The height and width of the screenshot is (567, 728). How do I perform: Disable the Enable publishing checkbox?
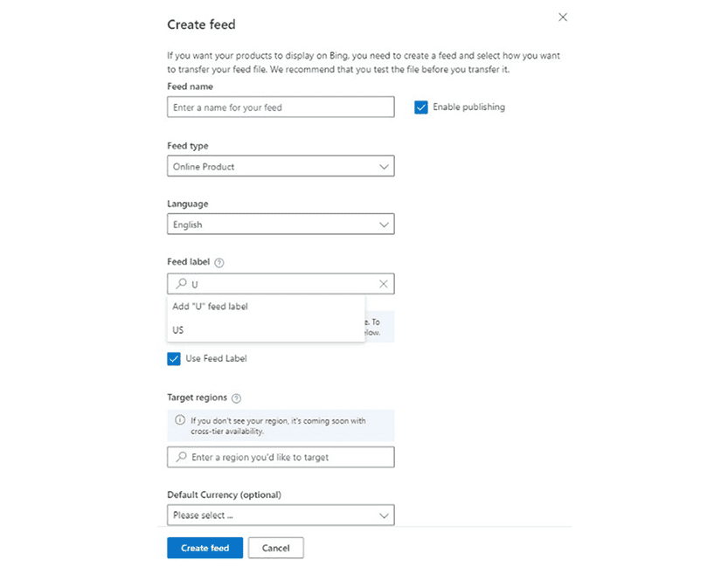[x=420, y=107]
